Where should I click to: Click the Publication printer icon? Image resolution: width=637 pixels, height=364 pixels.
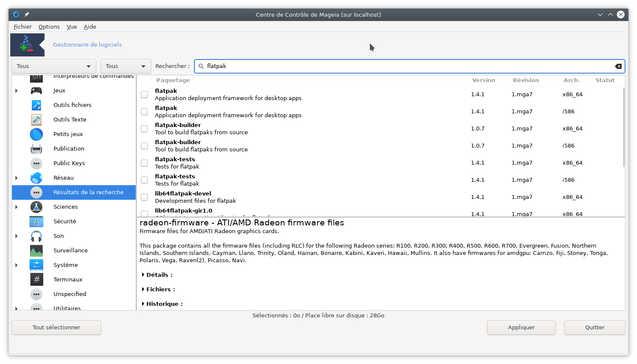[x=36, y=149]
